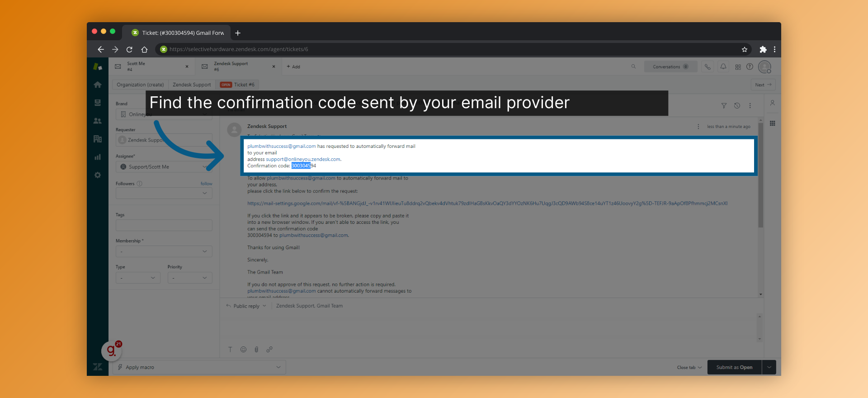The image size is (868, 398).
Task: Open Reporting bar chart icon
Action: 98,157
